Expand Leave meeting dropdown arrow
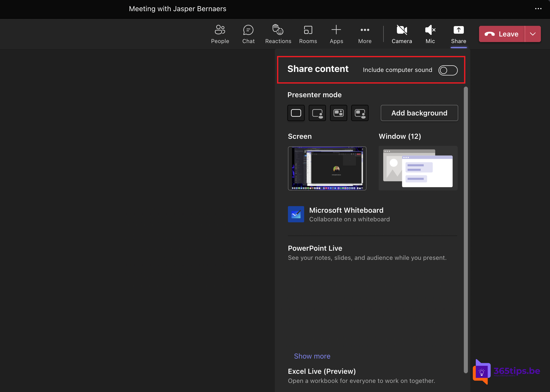This screenshot has height=392, width=550. click(534, 33)
